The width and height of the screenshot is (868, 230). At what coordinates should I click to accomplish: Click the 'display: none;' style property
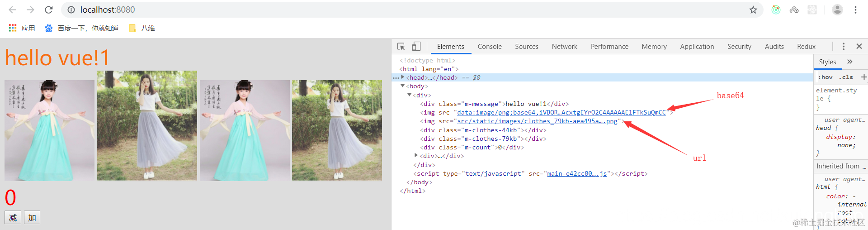tap(841, 141)
